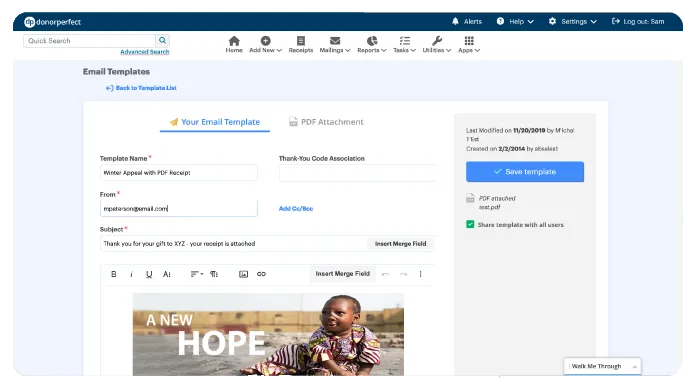Open the Advanced Search link
This screenshot has width=695, height=388.
[x=144, y=52]
